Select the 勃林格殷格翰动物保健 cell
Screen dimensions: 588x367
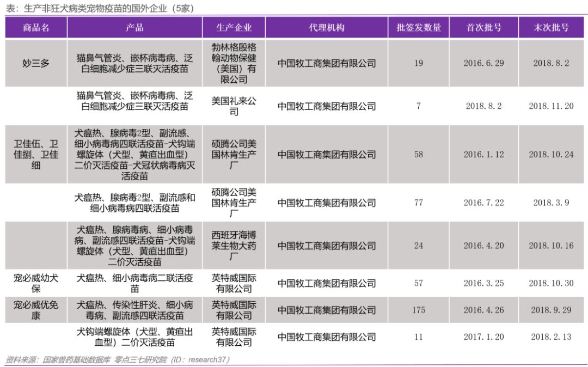[235, 63]
